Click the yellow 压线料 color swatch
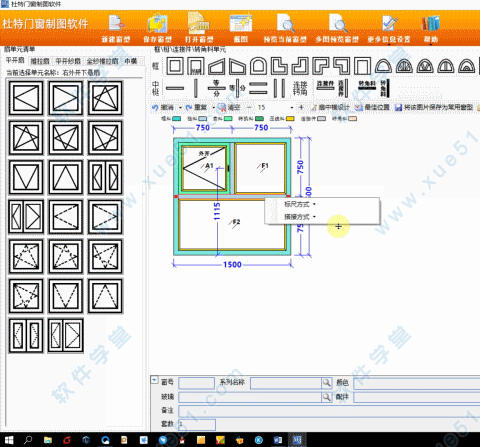 click(290, 119)
